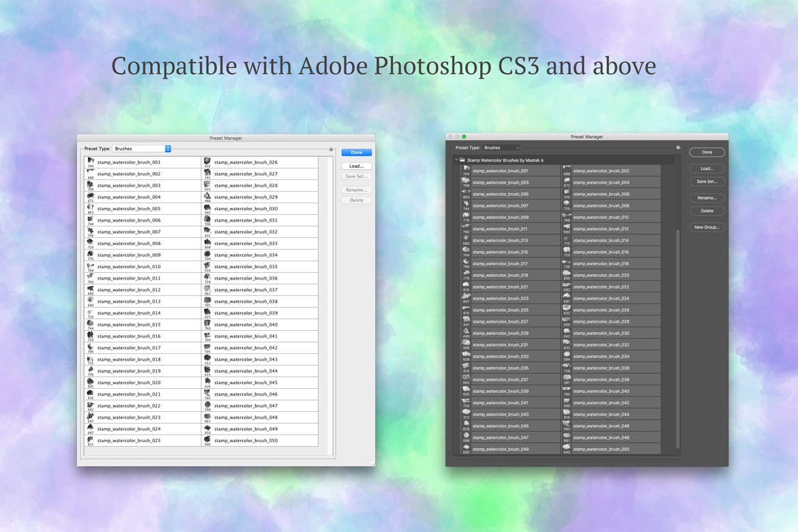Click stamp_watercolor_brush_003 thumbnail in dark panel
Image resolution: width=798 pixels, height=532 pixels.
466,182
